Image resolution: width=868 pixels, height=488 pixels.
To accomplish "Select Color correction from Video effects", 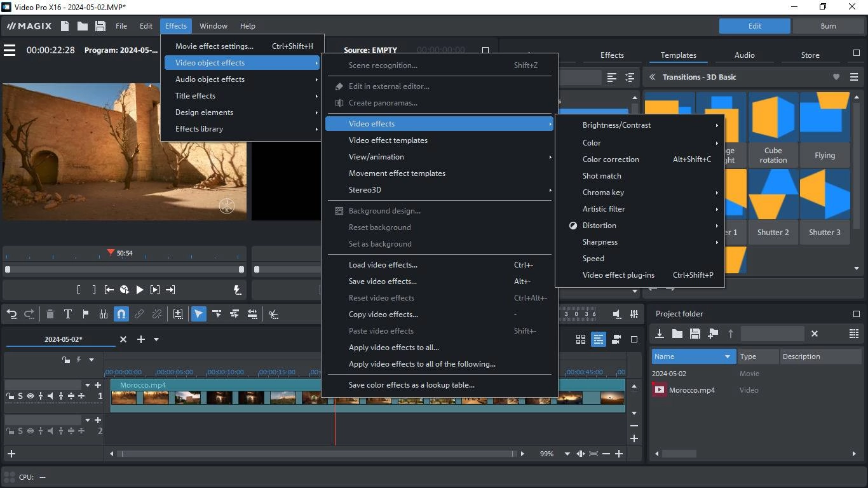I will pyautogui.click(x=640, y=159).
